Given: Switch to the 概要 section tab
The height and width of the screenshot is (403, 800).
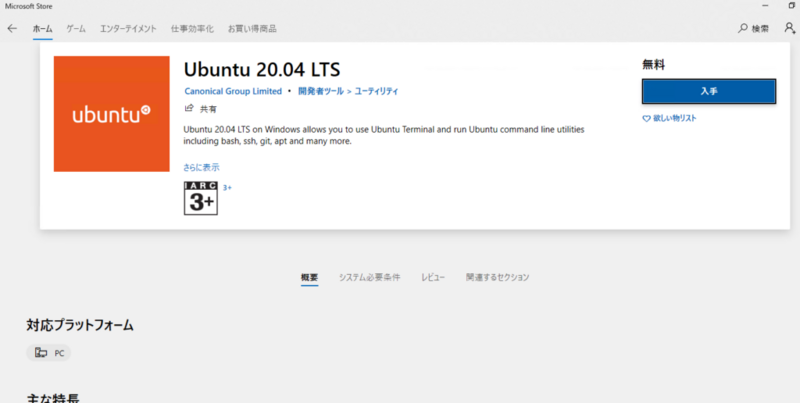Looking at the screenshot, I should (309, 278).
